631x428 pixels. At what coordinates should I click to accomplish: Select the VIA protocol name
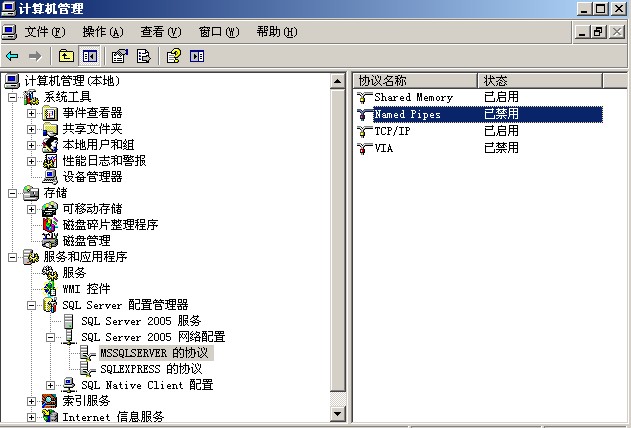384,148
